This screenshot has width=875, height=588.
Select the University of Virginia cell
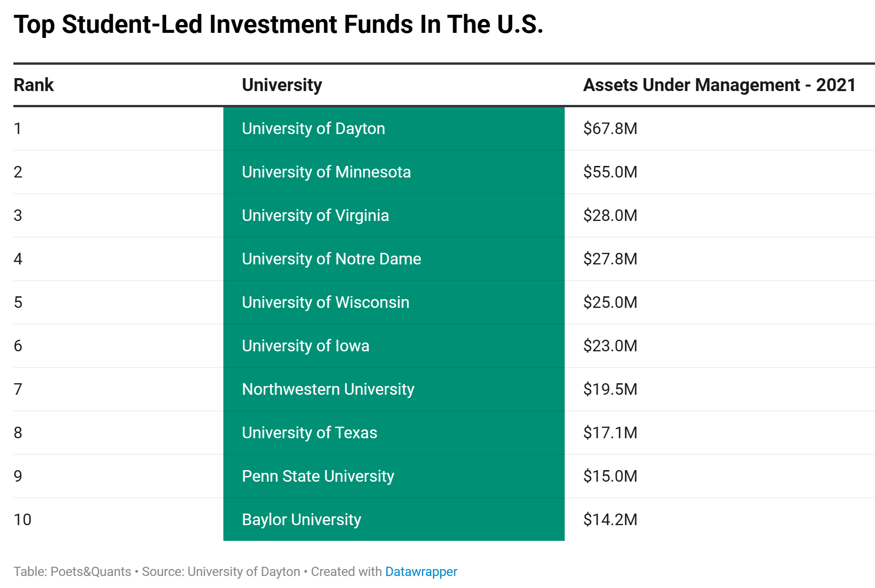(x=315, y=215)
